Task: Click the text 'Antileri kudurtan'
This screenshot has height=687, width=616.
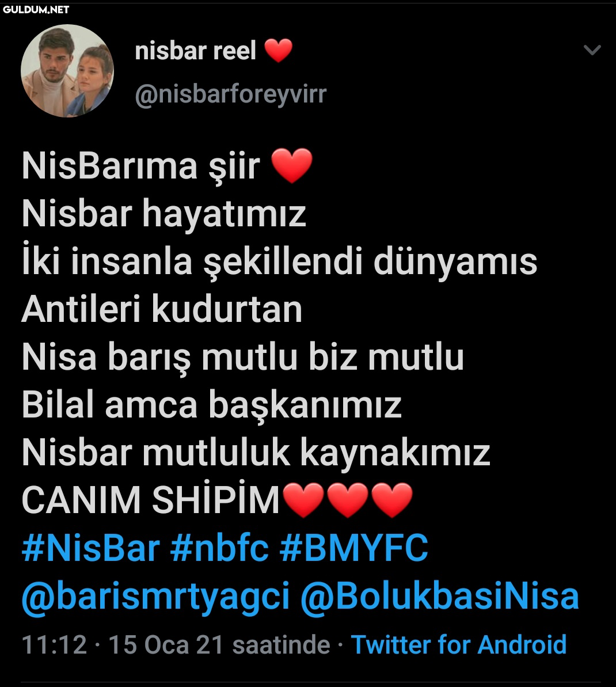Action: 162,309
